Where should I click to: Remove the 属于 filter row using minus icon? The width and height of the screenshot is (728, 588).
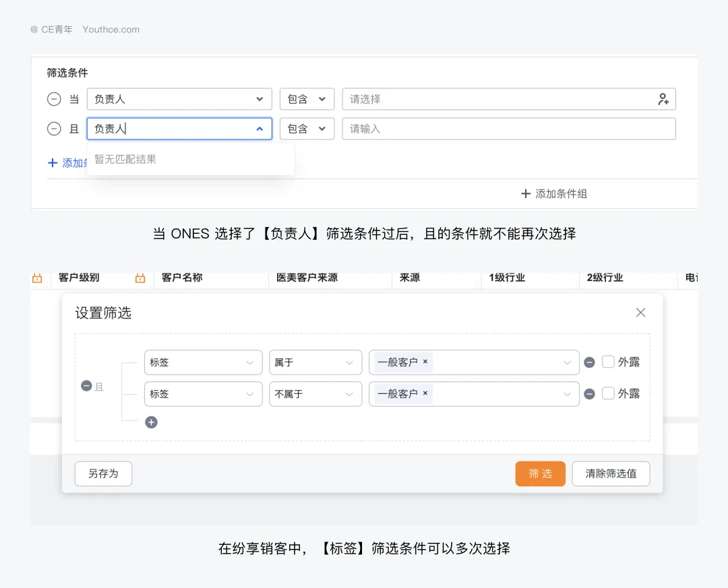tap(589, 362)
